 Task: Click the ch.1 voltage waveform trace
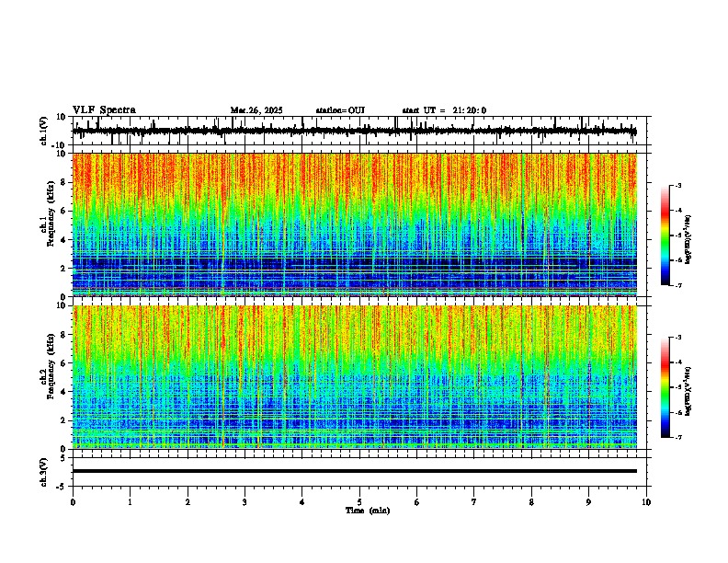click(x=354, y=131)
